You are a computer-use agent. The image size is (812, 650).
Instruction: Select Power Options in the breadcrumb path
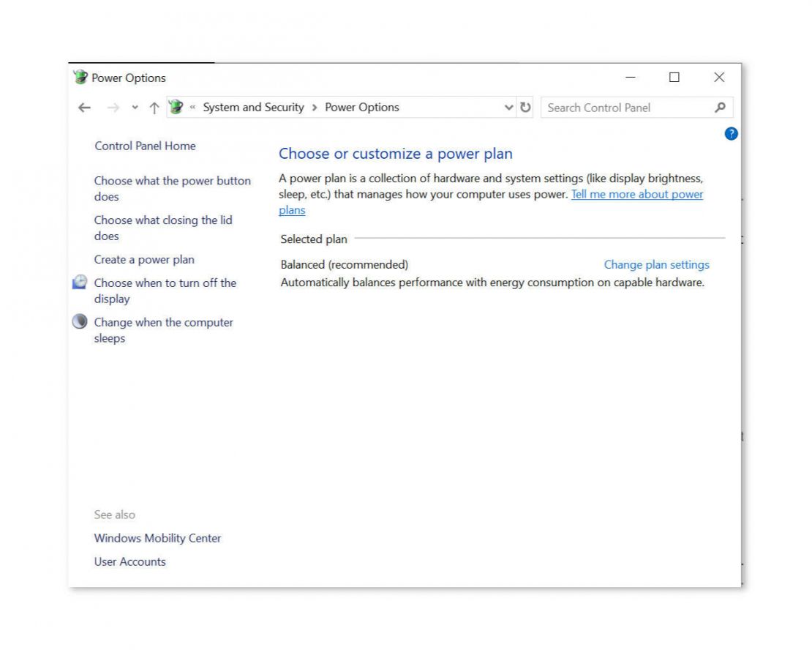[x=362, y=107]
